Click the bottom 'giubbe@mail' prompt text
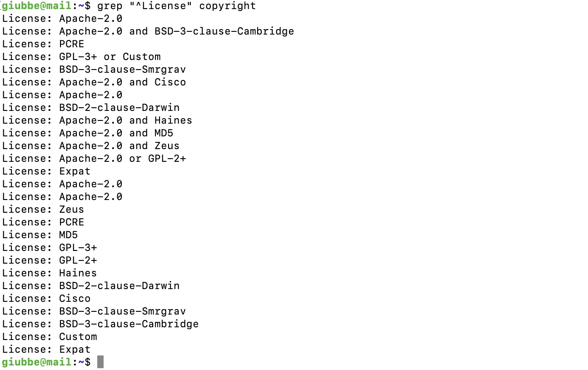Screen dimensions: 588x370 pyautogui.click(x=37, y=362)
